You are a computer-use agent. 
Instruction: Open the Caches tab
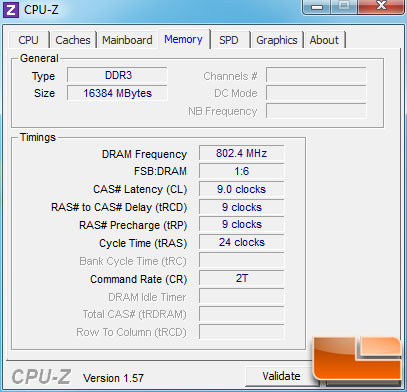coord(73,40)
